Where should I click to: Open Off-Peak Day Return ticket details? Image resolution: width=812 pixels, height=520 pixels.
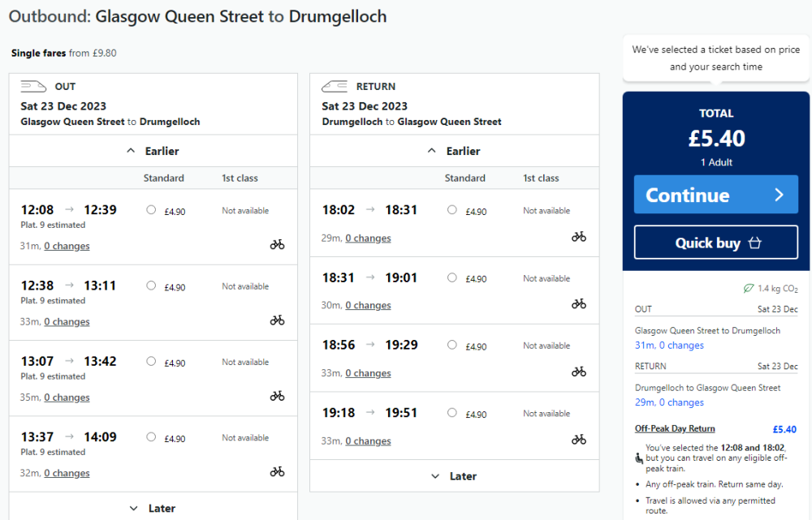[675, 429]
